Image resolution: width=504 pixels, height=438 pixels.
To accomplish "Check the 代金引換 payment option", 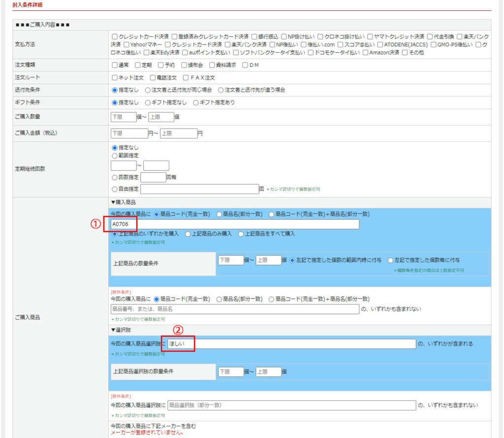I will click(430, 36).
